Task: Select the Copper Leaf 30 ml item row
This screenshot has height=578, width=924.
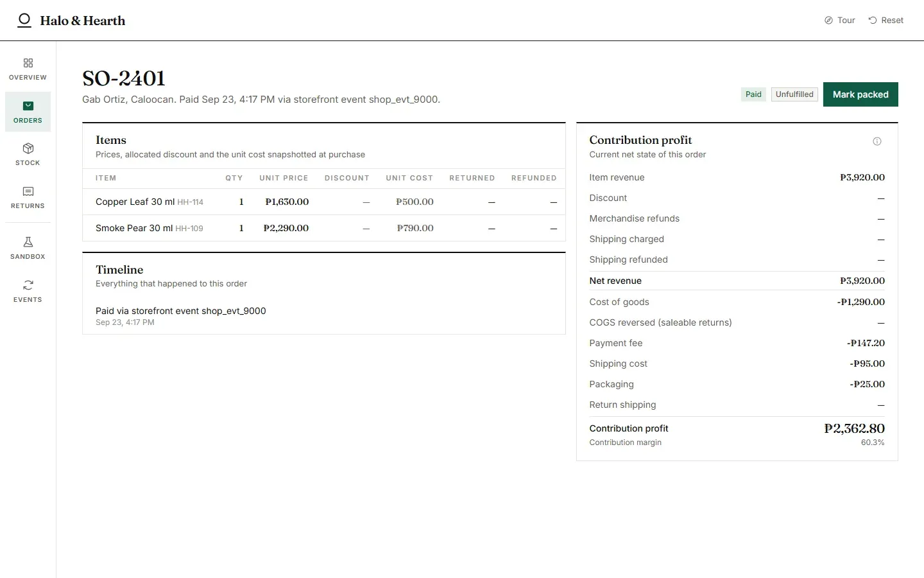Action: click(x=324, y=202)
